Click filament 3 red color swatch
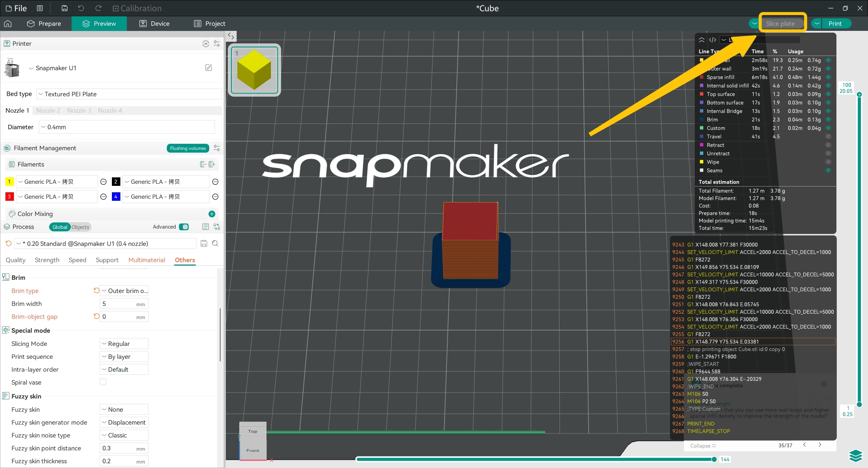868x468 pixels. pyautogui.click(x=9, y=197)
